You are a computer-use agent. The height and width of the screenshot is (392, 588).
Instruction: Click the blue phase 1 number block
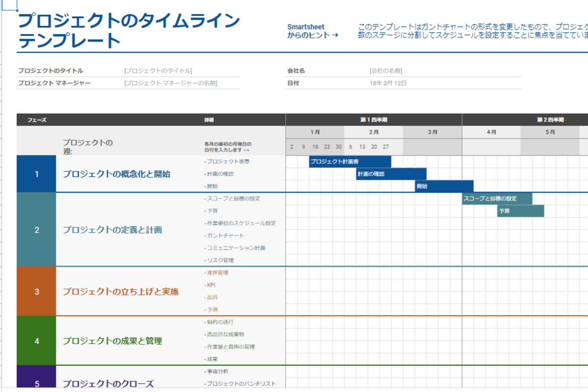coord(37,174)
